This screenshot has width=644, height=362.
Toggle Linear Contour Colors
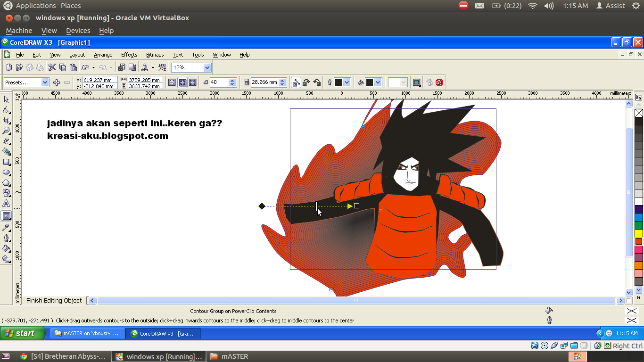(x=296, y=82)
